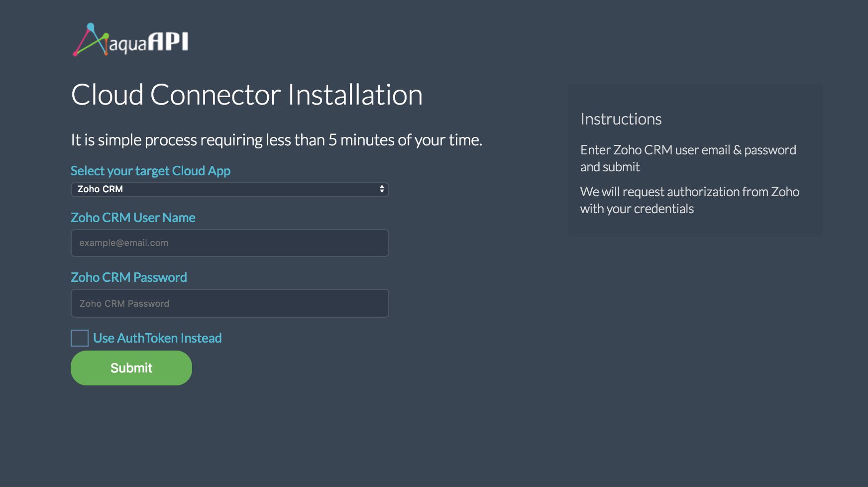This screenshot has height=487, width=868.
Task: Click the Use AuthToken Instead label
Action: click(x=157, y=338)
